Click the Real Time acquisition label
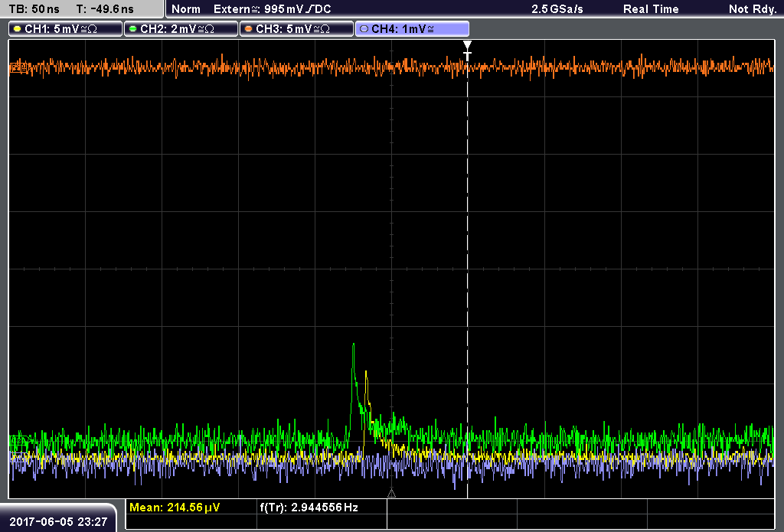784x532 pixels. point(651,9)
